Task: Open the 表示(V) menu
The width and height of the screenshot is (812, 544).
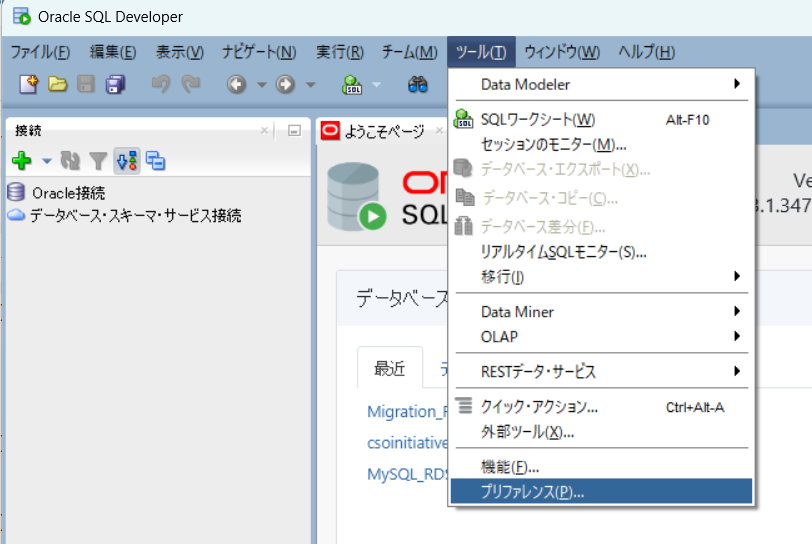Action: [180, 52]
